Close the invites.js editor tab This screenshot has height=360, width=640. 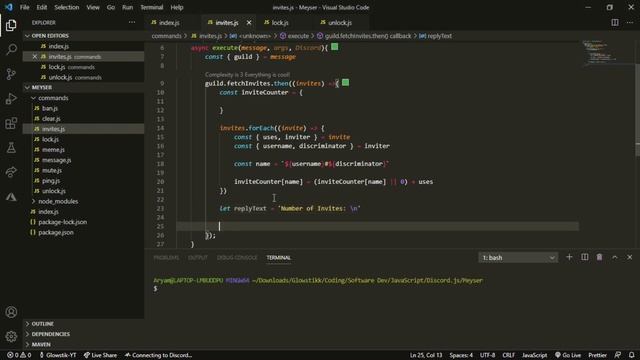point(249,23)
